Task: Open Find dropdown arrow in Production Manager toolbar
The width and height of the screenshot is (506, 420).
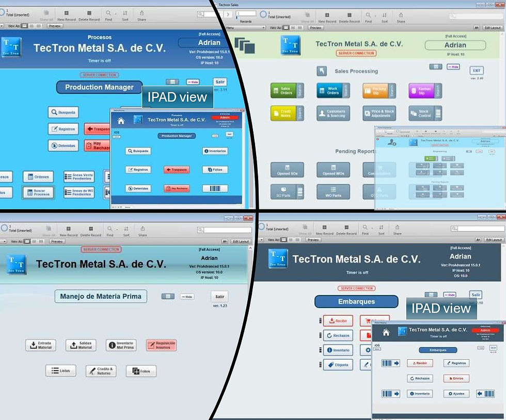Action: [x=116, y=14]
